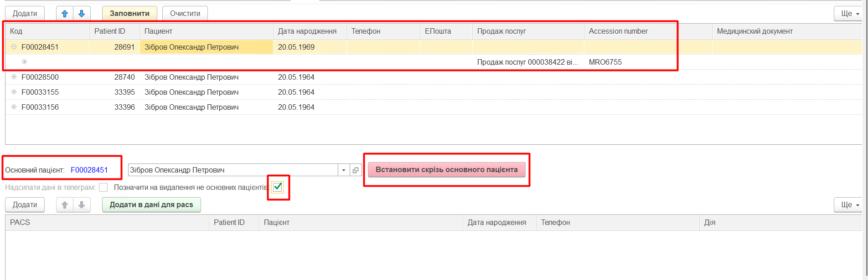Expand the nested row with MRO6755
868x280 pixels.
[x=25, y=62]
